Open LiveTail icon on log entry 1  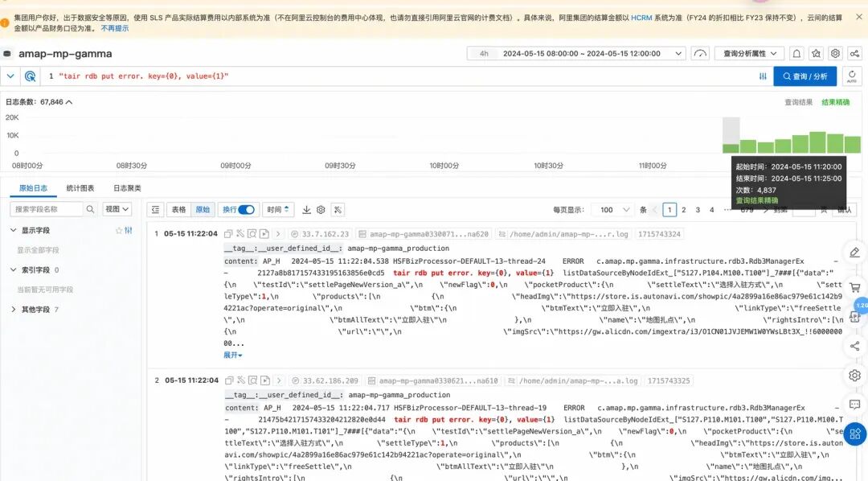264,234
